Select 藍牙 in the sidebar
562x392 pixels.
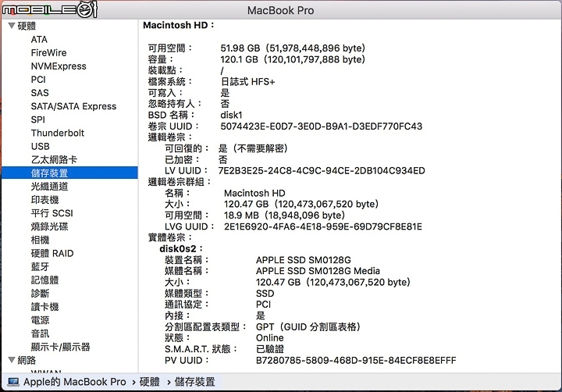pos(40,266)
